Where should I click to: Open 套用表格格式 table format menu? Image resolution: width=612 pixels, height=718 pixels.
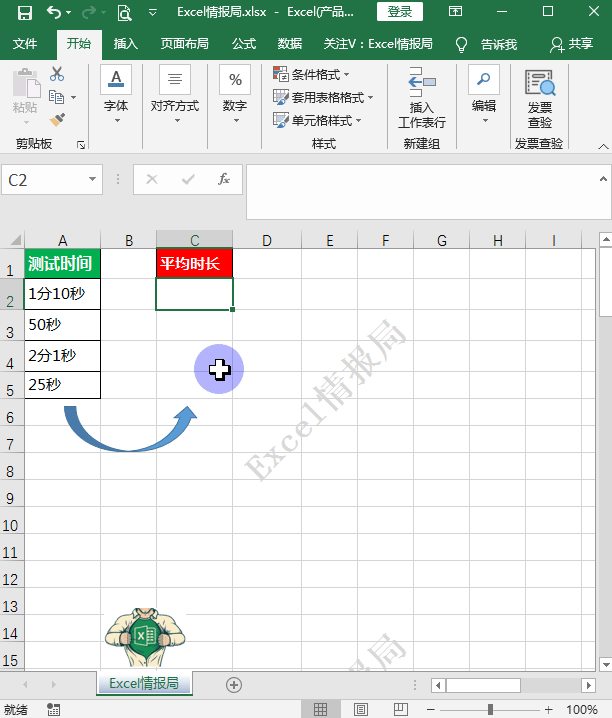pos(323,97)
